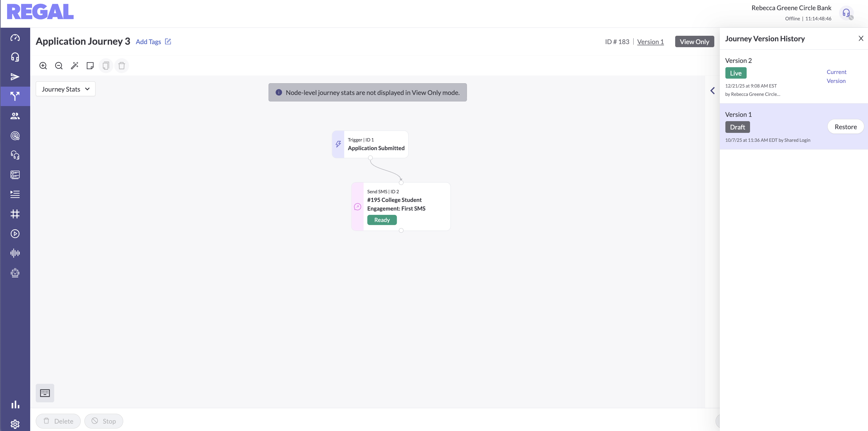Open Settings gear in sidebar
This screenshot has height=431, width=868.
click(15, 424)
